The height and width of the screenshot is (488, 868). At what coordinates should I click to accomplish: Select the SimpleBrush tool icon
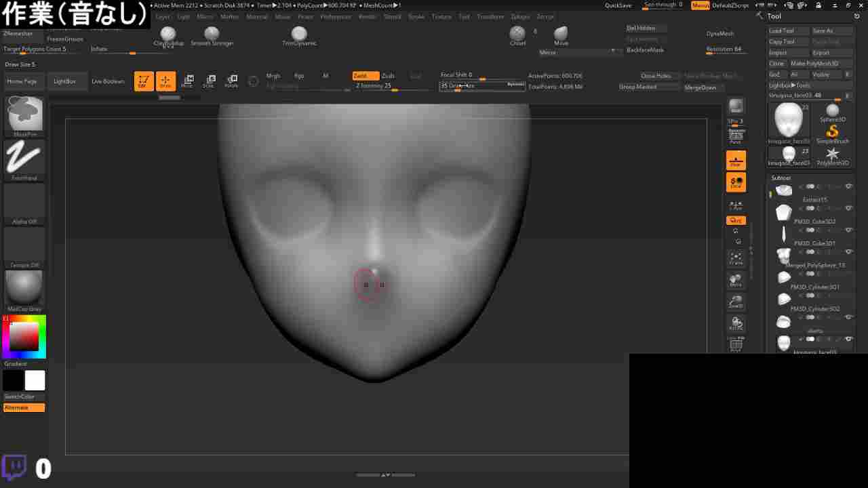coord(832,132)
